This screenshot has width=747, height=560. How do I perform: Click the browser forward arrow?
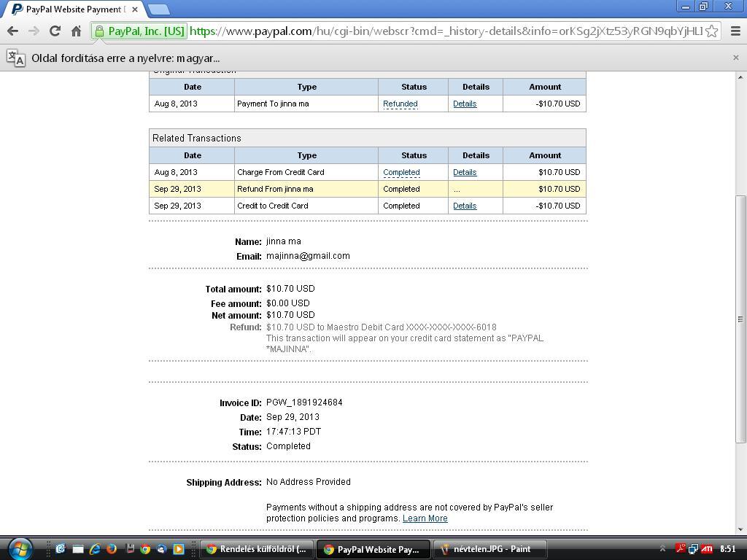point(34,31)
